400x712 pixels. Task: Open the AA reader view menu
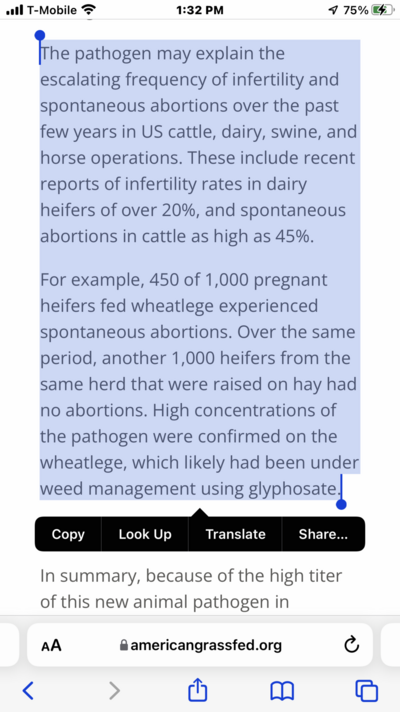pos(51,645)
